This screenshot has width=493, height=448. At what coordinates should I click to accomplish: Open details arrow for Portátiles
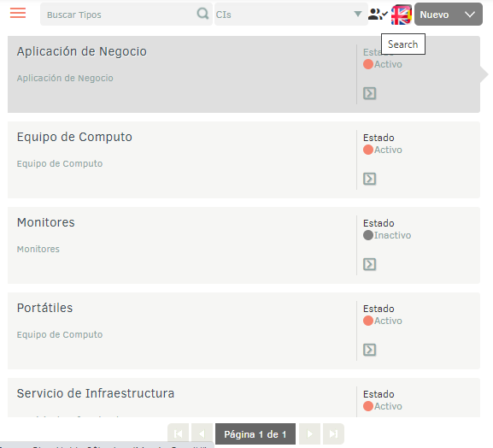pyautogui.click(x=369, y=350)
